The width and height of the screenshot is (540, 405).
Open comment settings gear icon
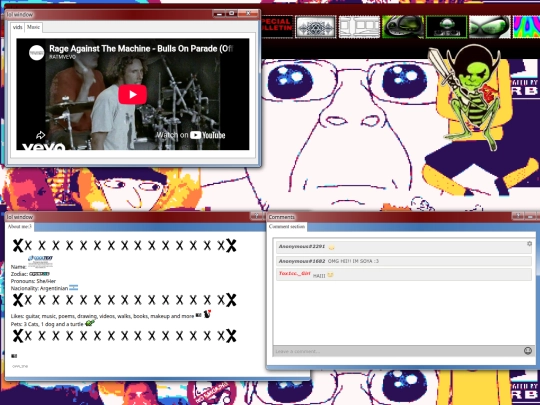point(529,244)
